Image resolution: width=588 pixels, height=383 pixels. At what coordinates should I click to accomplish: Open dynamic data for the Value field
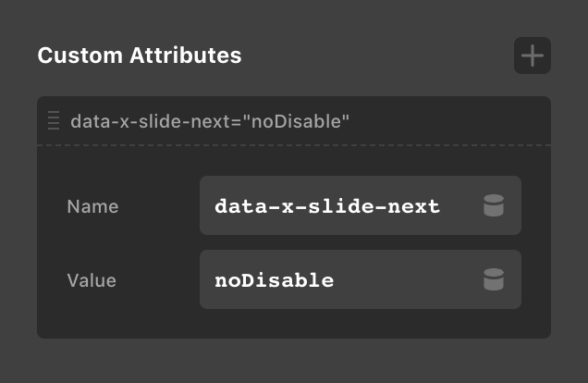(494, 279)
